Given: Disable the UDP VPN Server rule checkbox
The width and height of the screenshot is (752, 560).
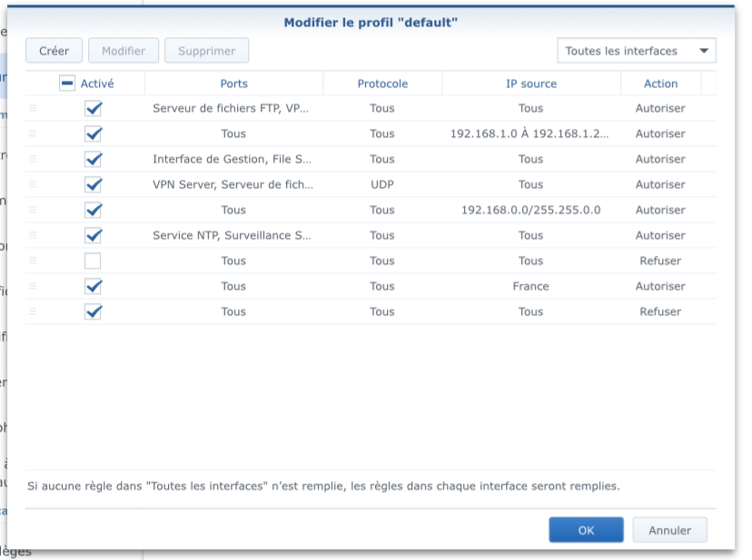Looking at the screenshot, I should [93, 184].
